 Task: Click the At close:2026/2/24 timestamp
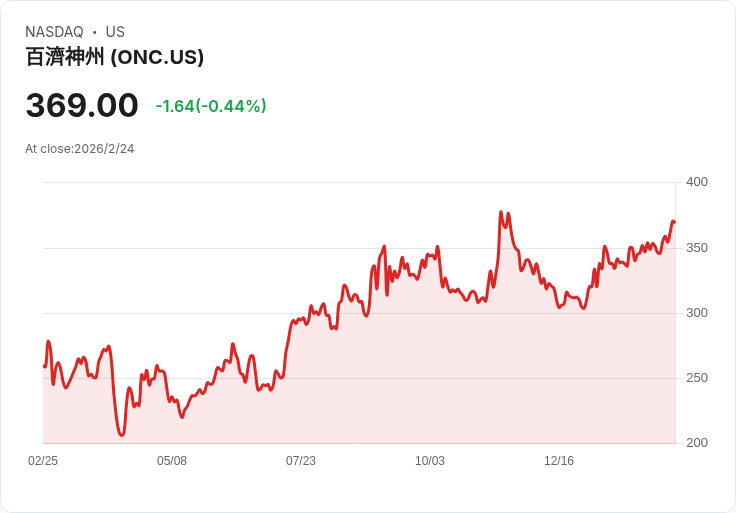pyautogui.click(x=80, y=149)
